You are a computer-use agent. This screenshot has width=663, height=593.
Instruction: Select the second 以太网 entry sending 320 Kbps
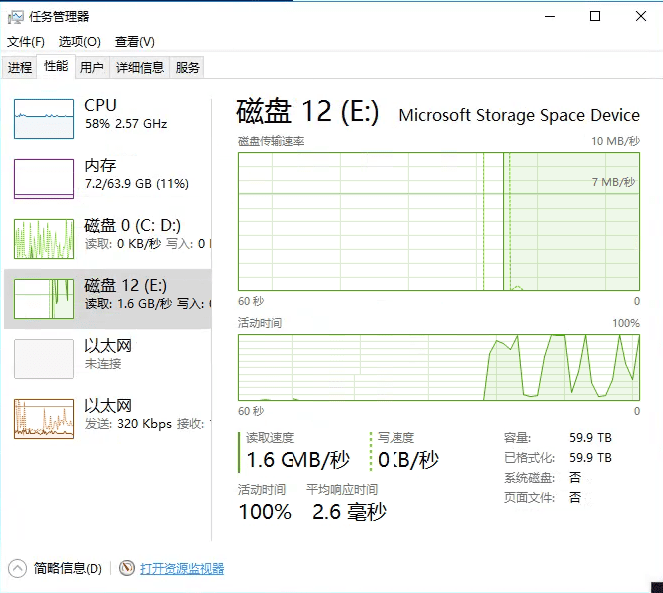click(108, 418)
